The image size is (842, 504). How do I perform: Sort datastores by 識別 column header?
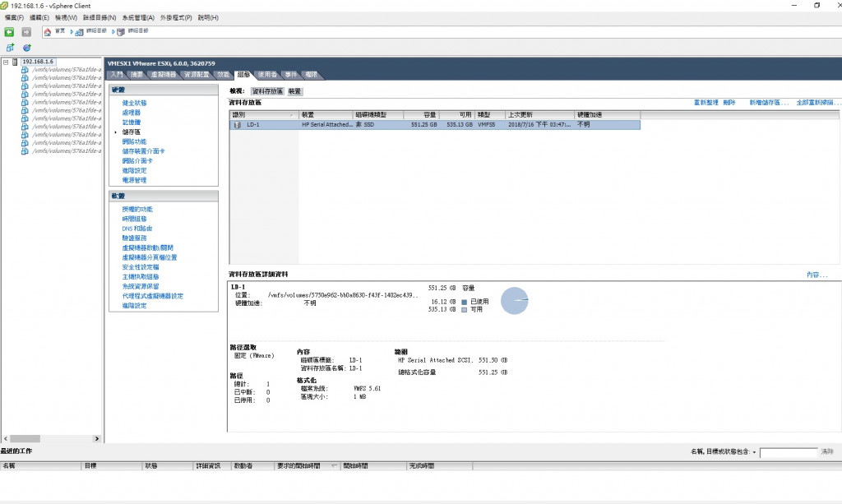pyautogui.click(x=264, y=114)
